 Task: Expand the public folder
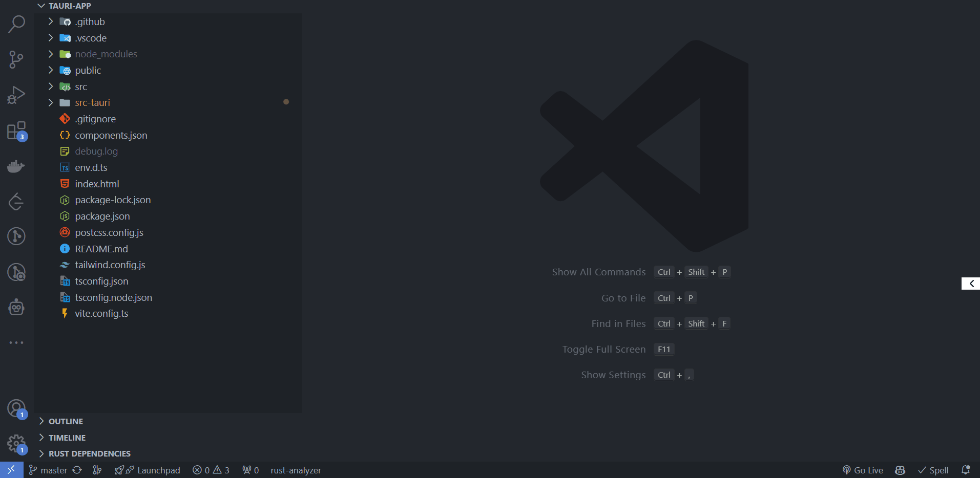(x=168, y=70)
